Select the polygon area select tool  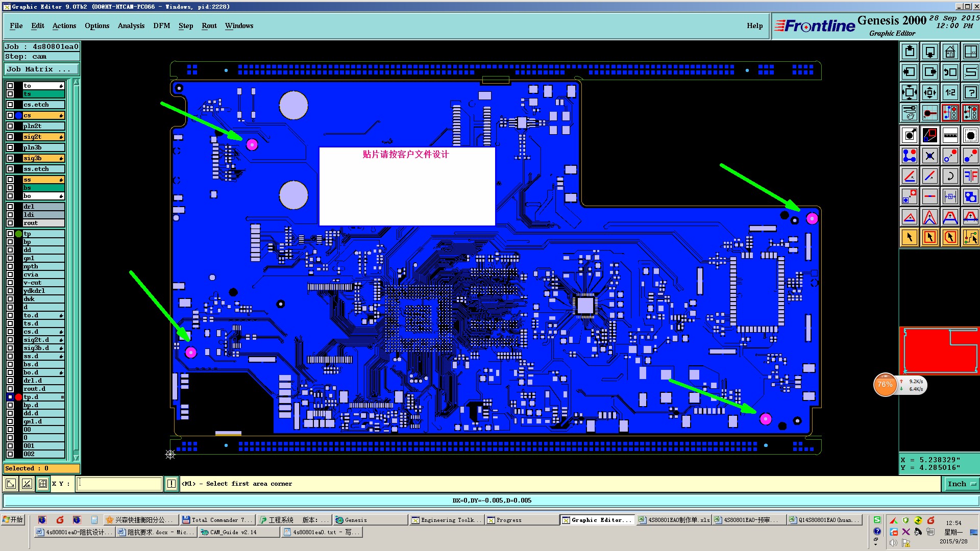[950, 237]
